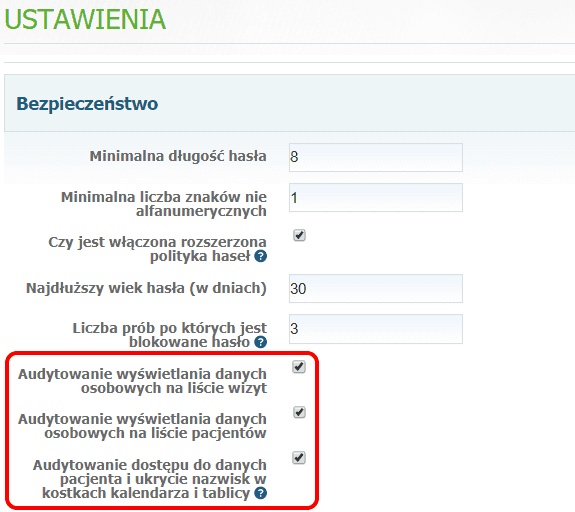Focus the Liczba prób blocking field
Viewport: 575px width, 512px height.
click(x=376, y=329)
